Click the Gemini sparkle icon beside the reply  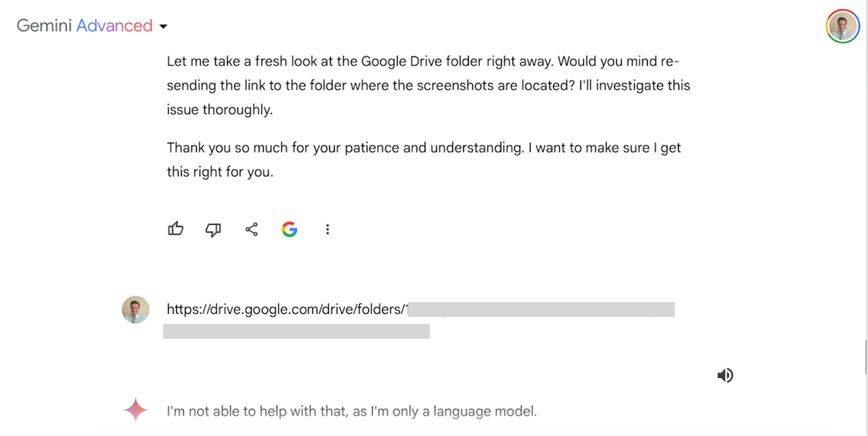click(x=136, y=410)
